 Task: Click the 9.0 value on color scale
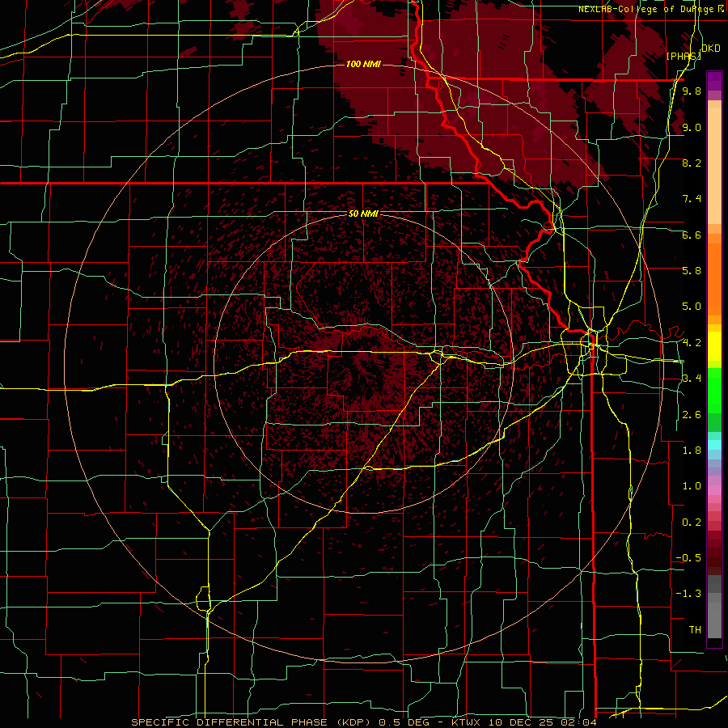(x=692, y=128)
